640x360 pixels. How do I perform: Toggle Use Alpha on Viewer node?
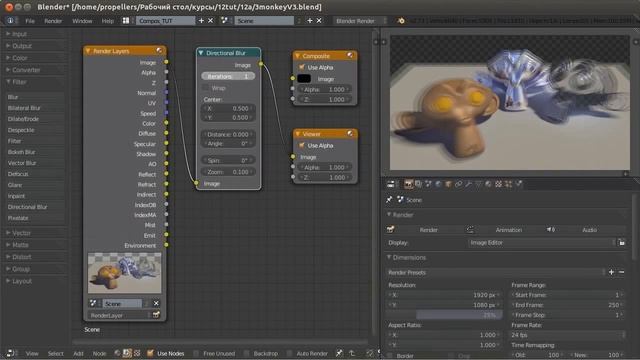point(302,145)
